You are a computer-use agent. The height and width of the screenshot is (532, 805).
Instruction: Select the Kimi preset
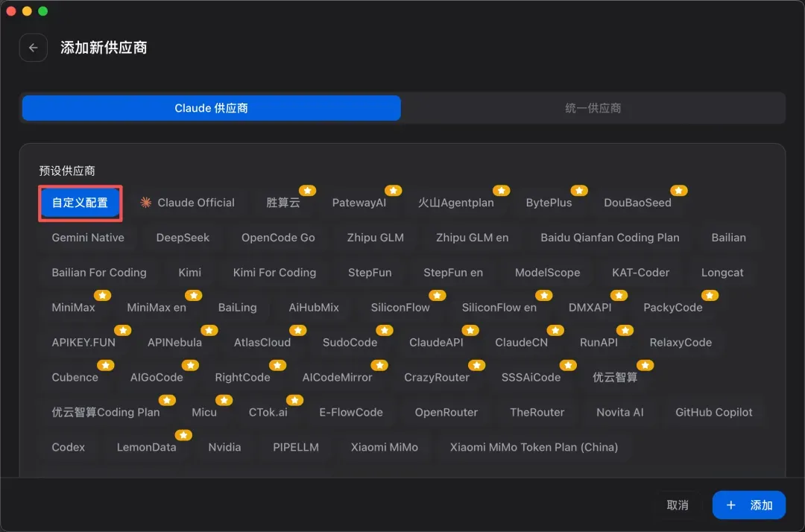point(190,273)
